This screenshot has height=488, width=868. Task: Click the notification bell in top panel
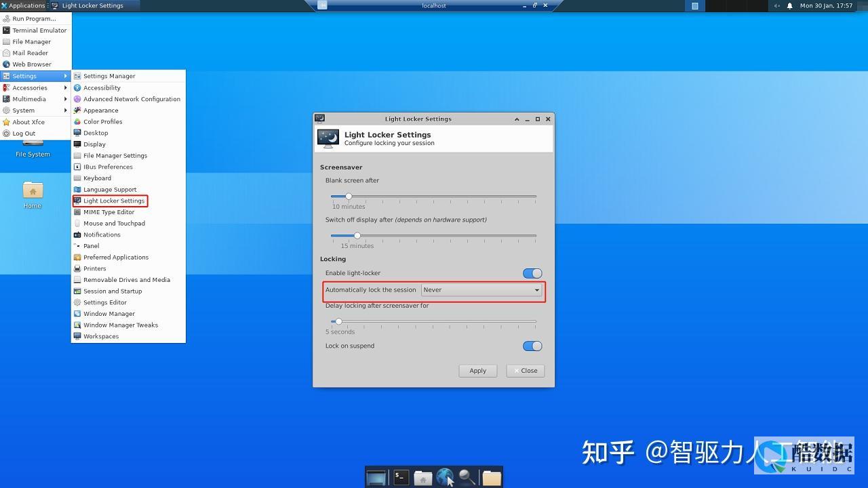coord(790,5)
